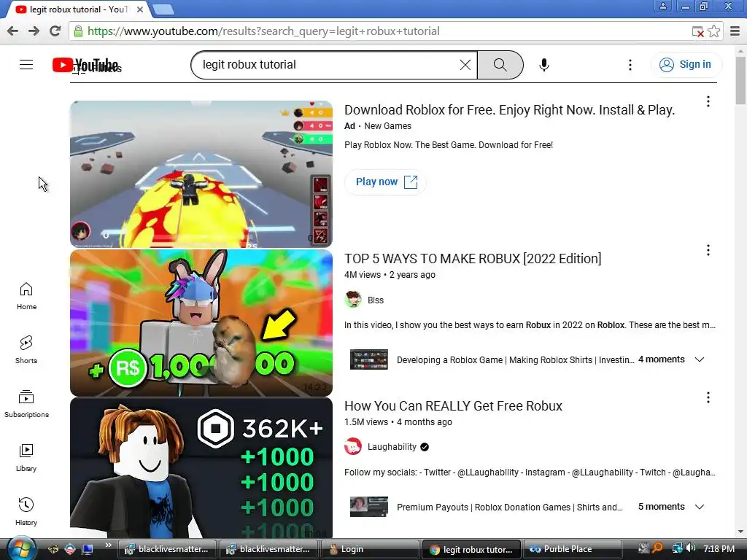Bookmark this page with the star
The image size is (747, 560).
713,31
